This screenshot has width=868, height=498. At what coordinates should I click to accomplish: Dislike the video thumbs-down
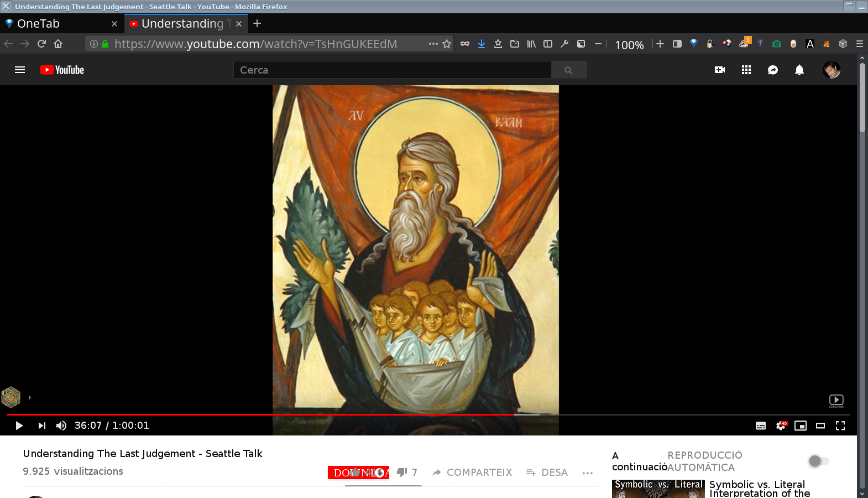407,472
